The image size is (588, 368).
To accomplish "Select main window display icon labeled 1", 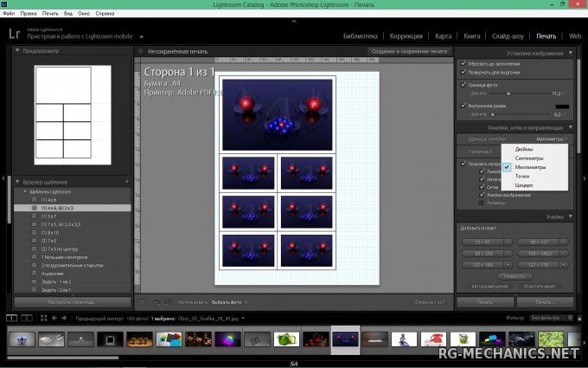I will click(x=11, y=318).
